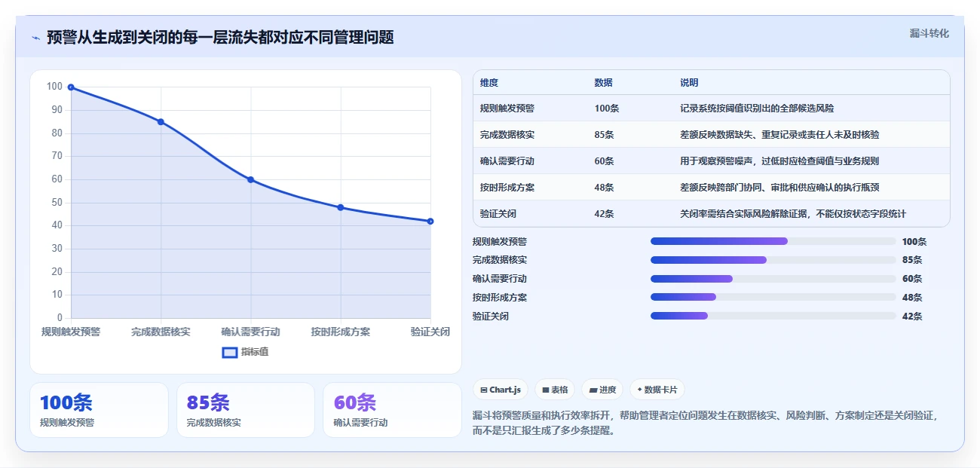Click summary paragraph starting 漏斗将预警质量

pos(705,424)
